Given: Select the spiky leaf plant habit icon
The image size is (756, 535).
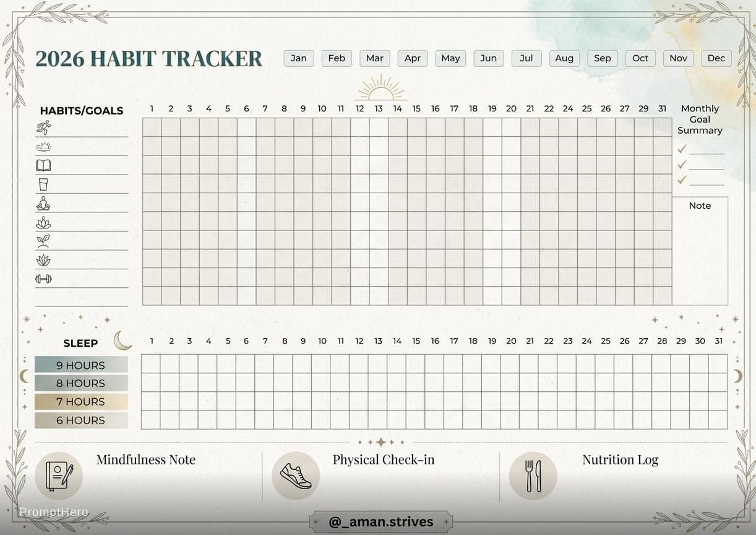Looking at the screenshot, I should tap(43, 260).
